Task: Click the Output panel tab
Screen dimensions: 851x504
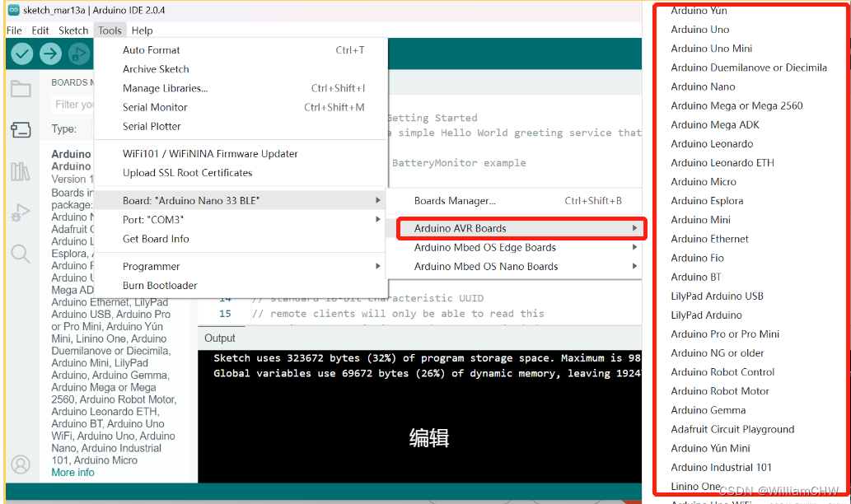Action: pyautogui.click(x=220, y=338)
